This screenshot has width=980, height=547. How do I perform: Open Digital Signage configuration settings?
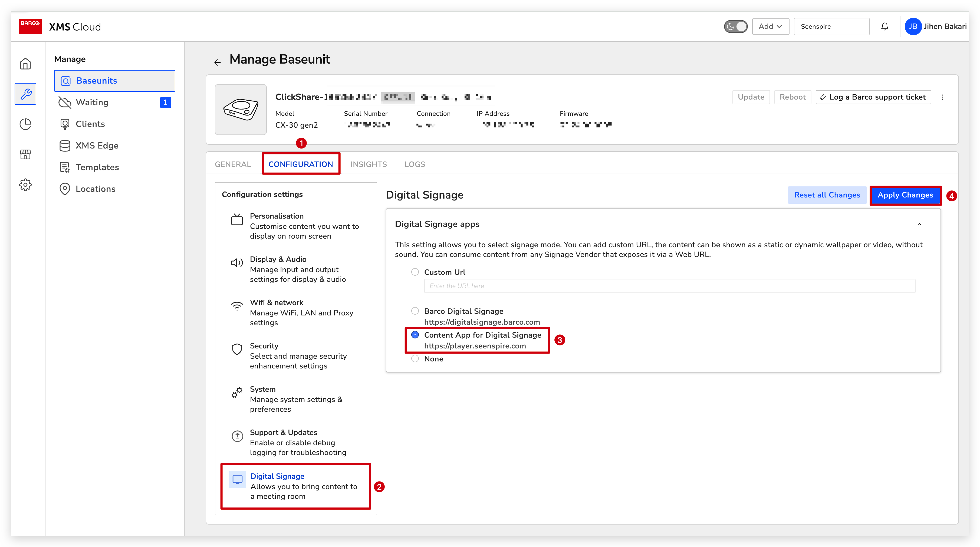pyautogui.click(x=296, y=486)
